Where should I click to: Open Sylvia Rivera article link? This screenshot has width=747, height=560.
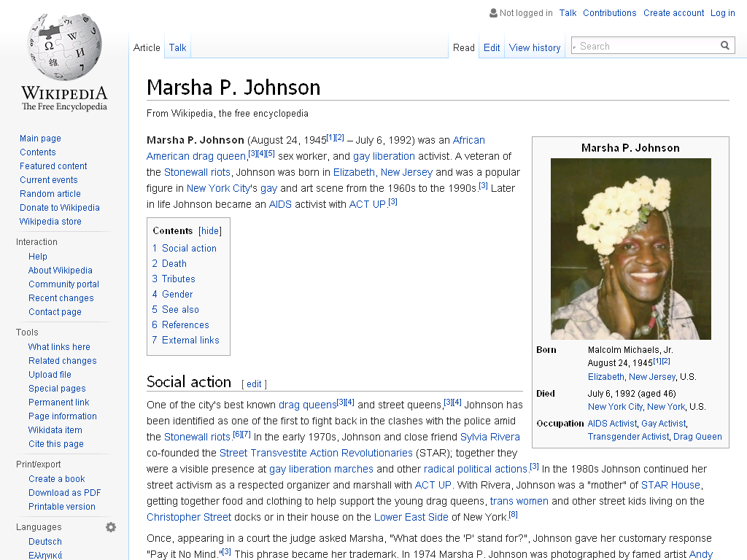[489, 437]
